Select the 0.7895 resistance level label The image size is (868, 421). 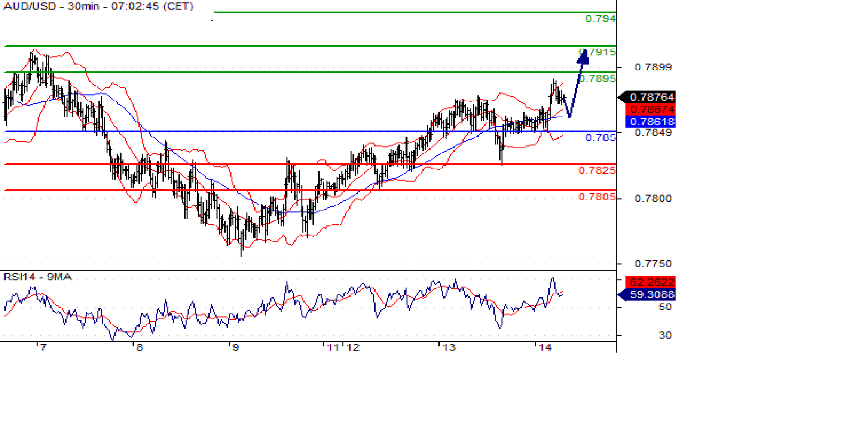pyautogui.click(x=597, y=79)
